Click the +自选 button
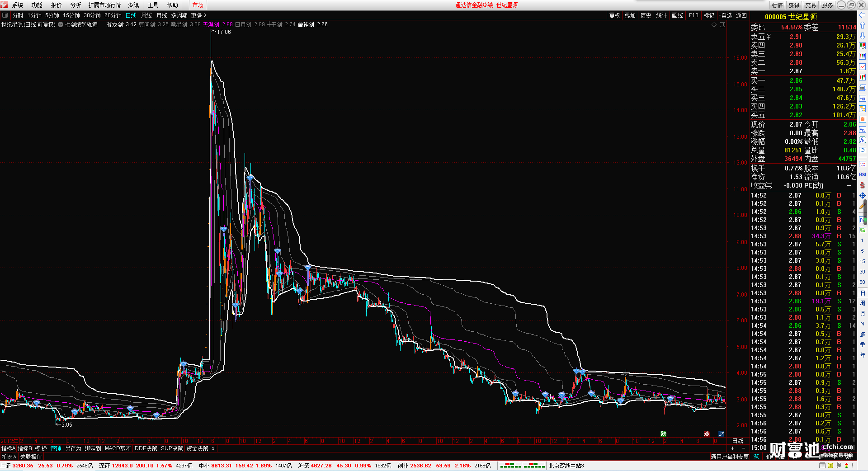The width and height of the screenshot is (868, 471). (x=725, y=15)
